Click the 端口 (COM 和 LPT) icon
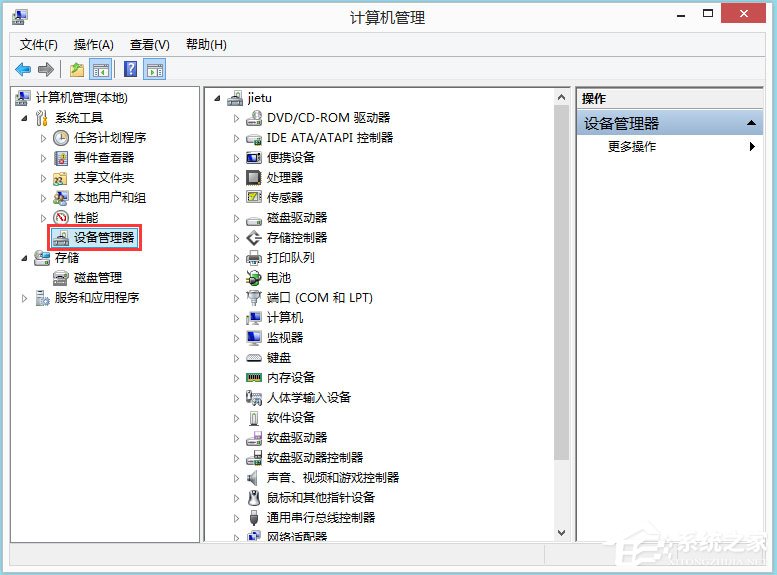 (x=254, y=297)
